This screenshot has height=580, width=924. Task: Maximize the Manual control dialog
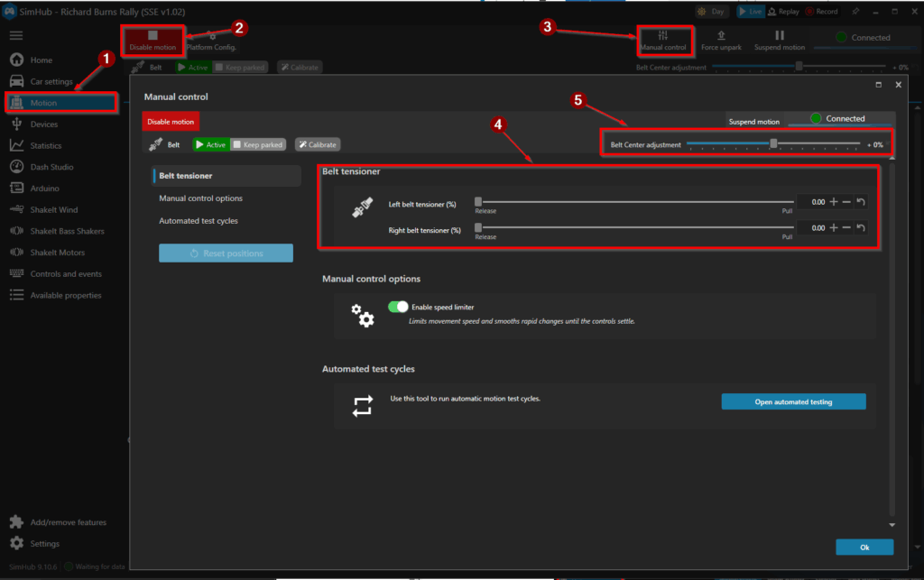(879, 84)
